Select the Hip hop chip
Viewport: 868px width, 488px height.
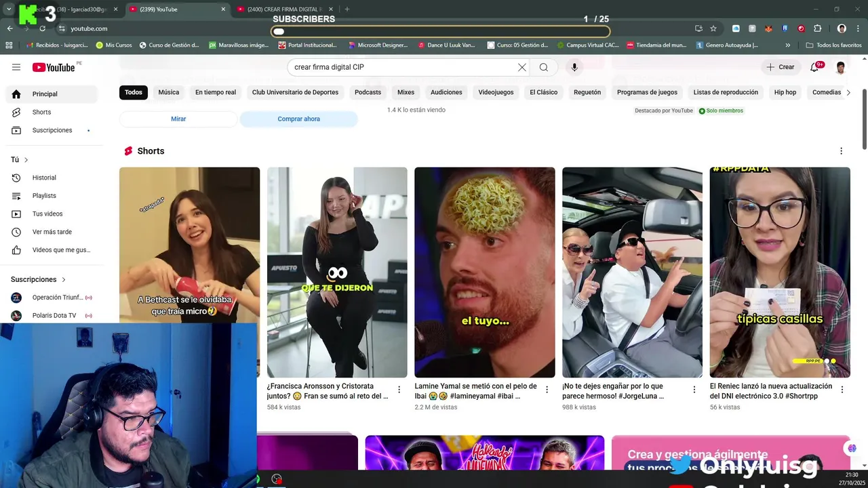coord(785,92)
